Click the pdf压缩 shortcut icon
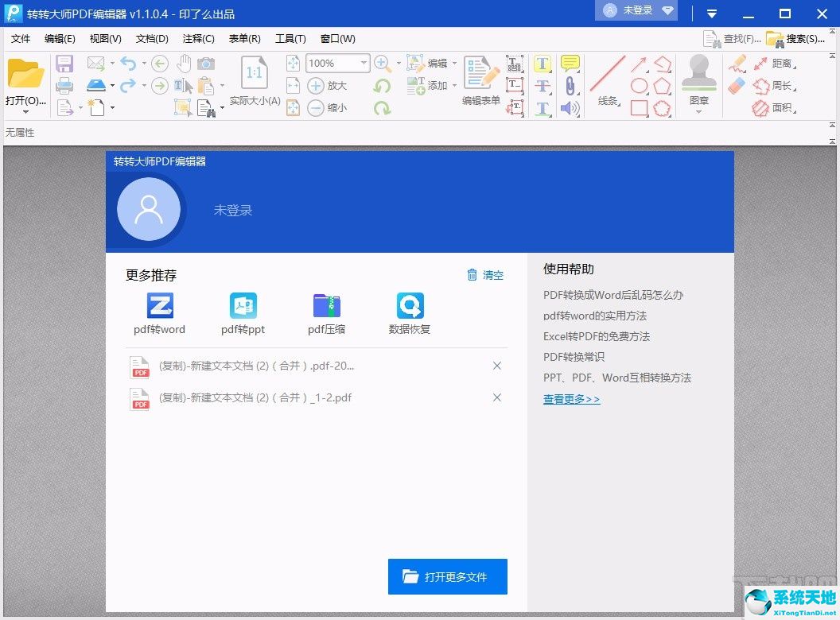 pyautogui.click(x=326, y=304)
